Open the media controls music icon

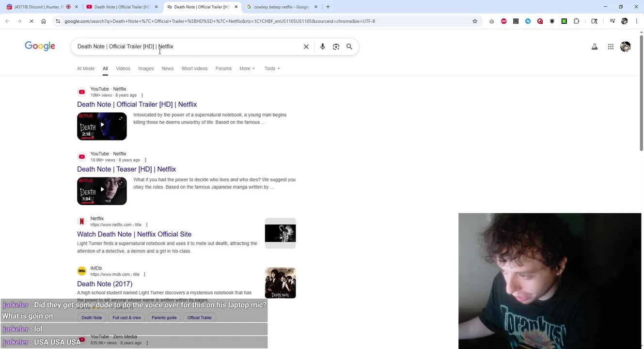coord(613,21)
